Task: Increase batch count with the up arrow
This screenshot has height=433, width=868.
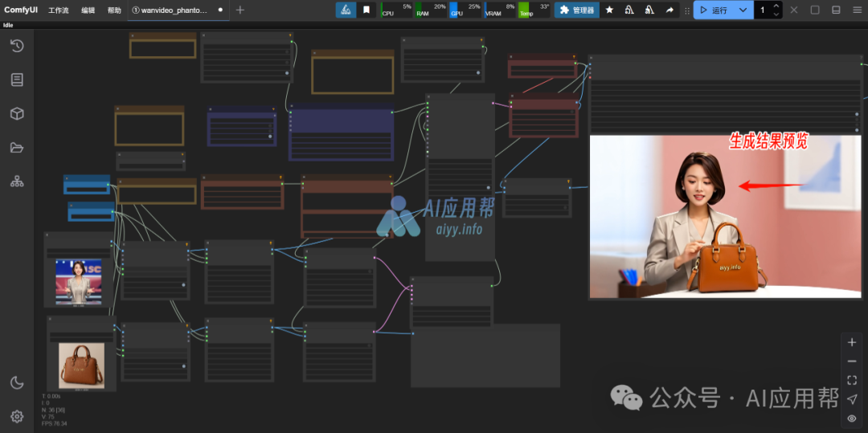Action: [776, 6]
